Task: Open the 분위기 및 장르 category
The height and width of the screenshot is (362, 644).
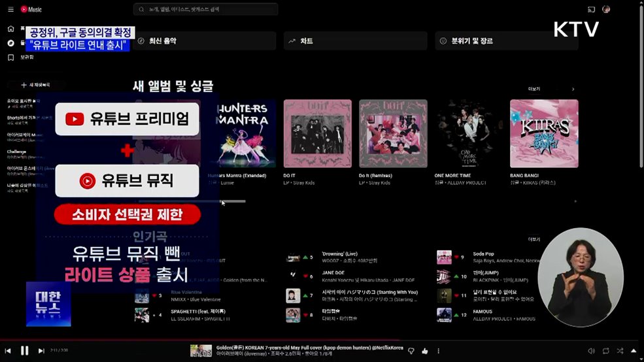Action: (507, 41)
